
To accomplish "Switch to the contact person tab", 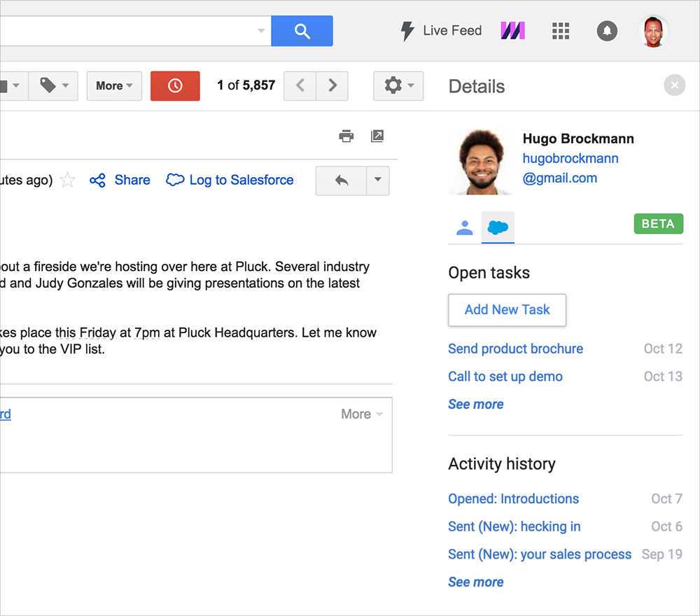I will [x=465, y=227].
